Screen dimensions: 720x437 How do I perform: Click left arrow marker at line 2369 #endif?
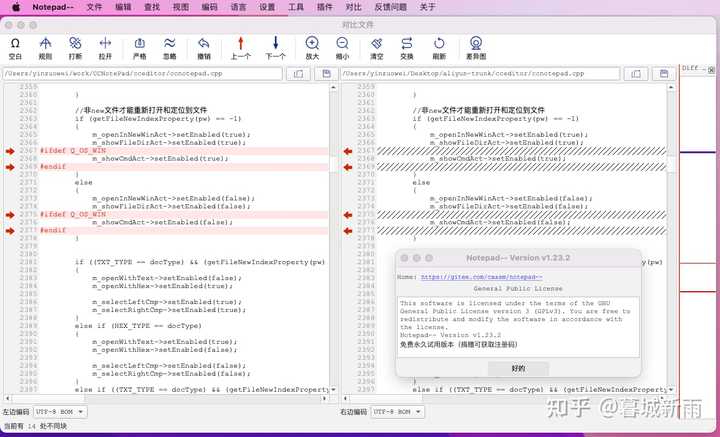click(x=10, y=167)
